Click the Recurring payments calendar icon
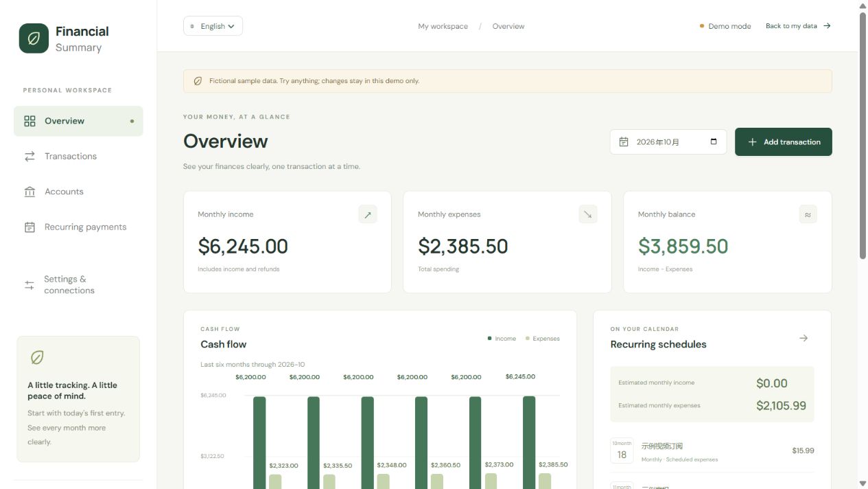This screenshot has width=868, height=489. 30,227
